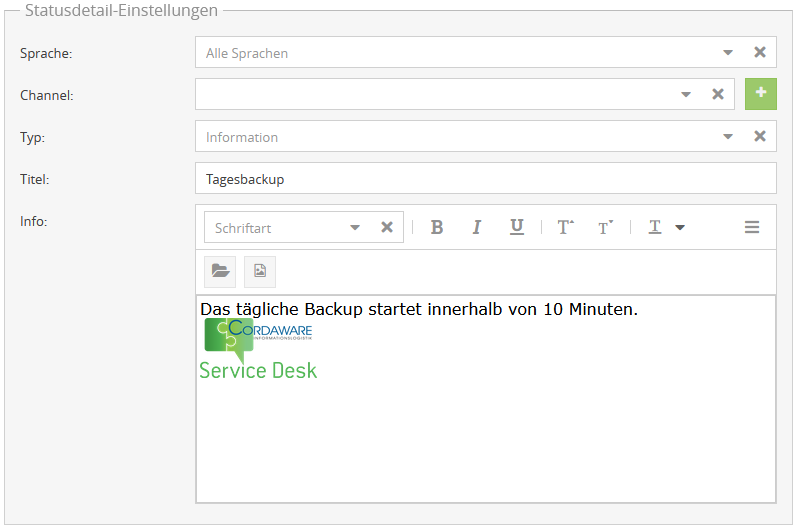The width and height of the screenshot is (796, 528).
Task: Clear the Typ selection
Action: point(760,136)
